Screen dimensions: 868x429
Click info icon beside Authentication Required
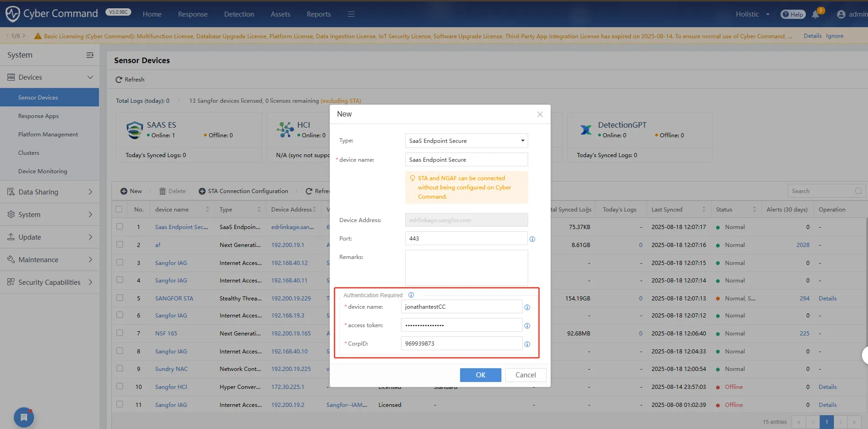click(411, 295)
